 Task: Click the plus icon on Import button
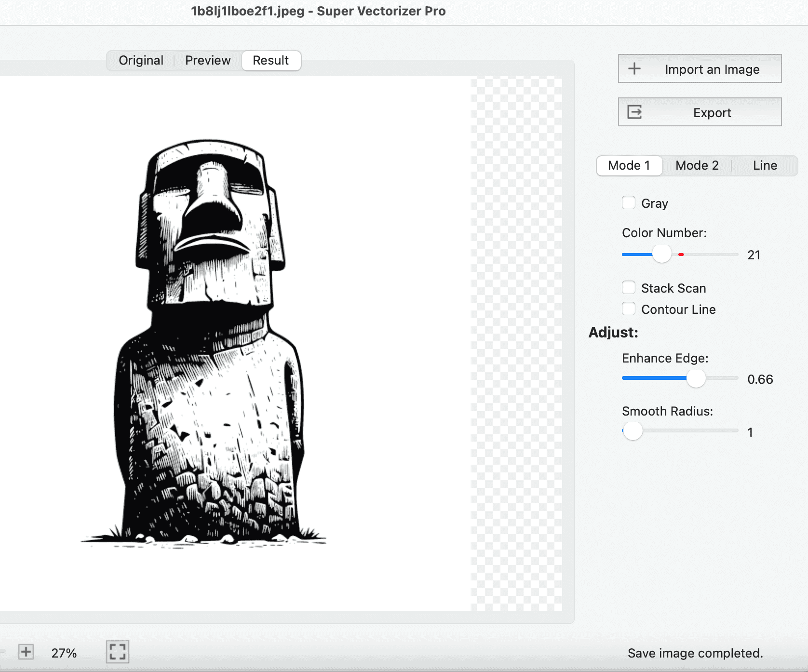634,68
